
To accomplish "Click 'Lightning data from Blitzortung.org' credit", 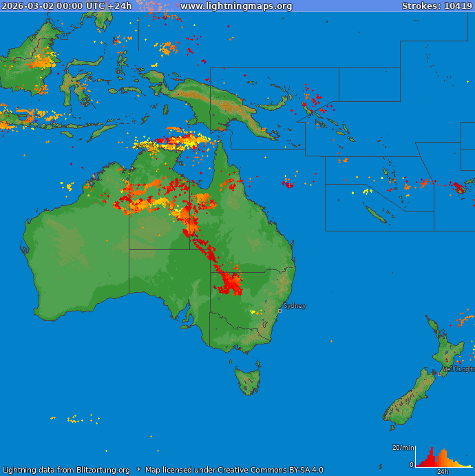I will [66, 470].
